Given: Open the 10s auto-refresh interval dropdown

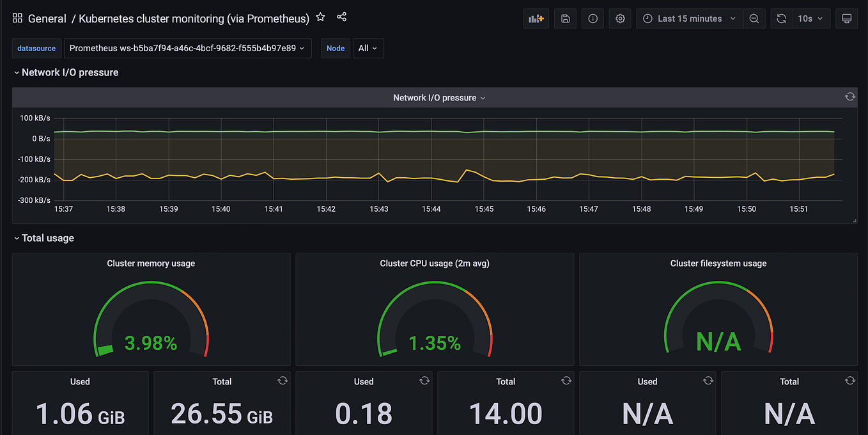Looking at the screenshot, I should click(x=810, y=18).
